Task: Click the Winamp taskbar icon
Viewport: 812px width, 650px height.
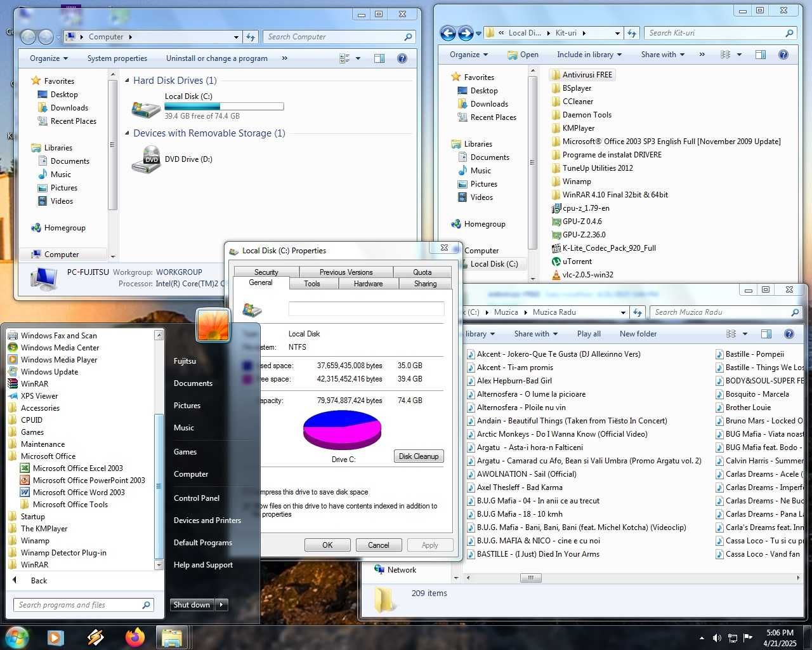Action: [96, 637]
